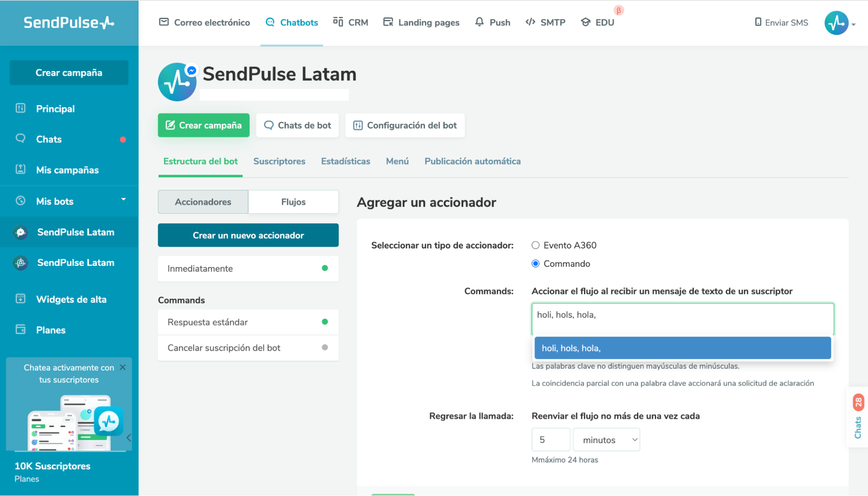Click the second SendPulse Latam bot icon
Screen dimensions: 868x496
[20, 263]
